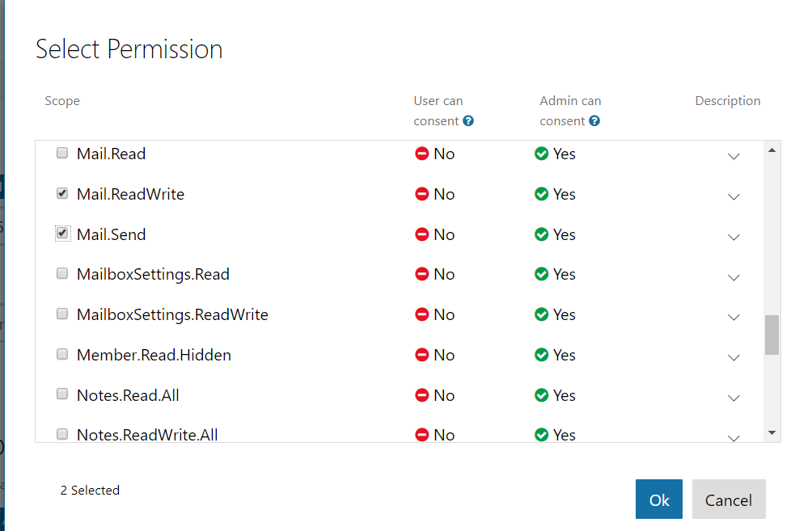Click the permission list scrollbar thumb
Viewport: 812px width, 531px height.
pos(772,335)
